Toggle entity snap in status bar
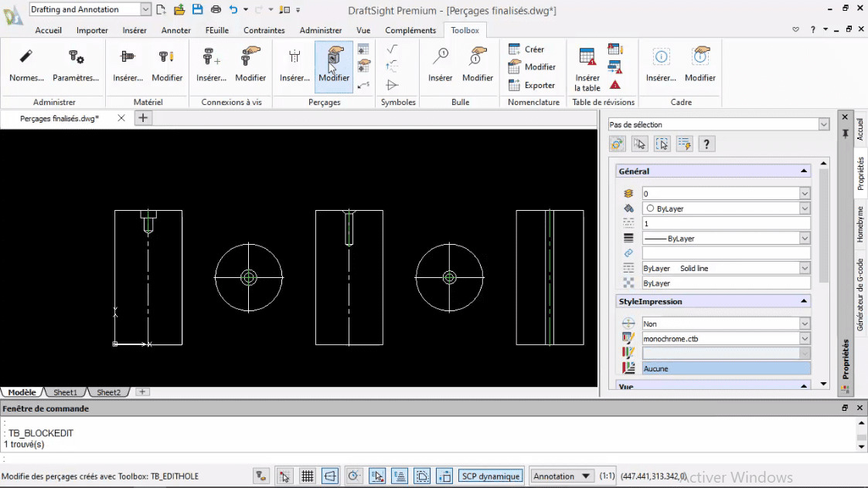This screenshot has width=868, height=488. point(377,476)
